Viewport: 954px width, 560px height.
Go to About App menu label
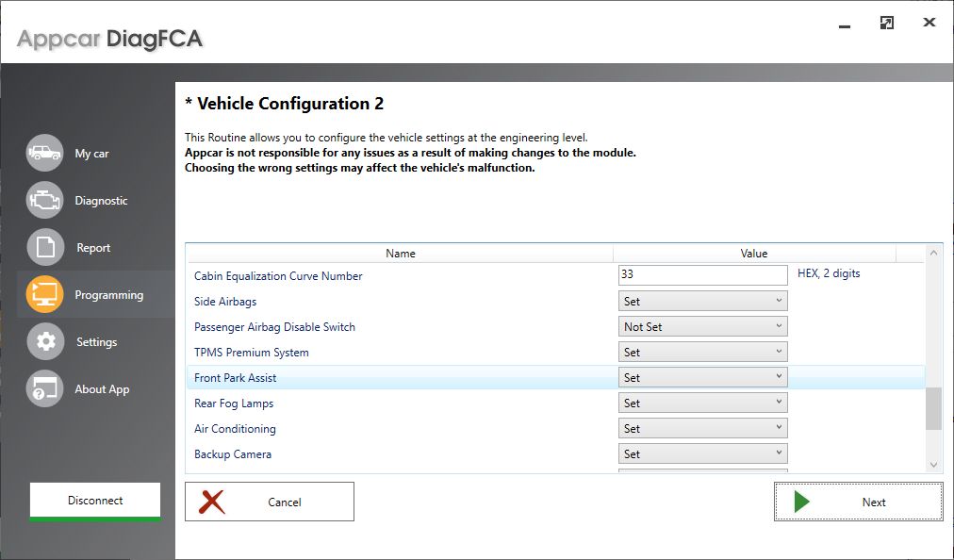(102, 389)
